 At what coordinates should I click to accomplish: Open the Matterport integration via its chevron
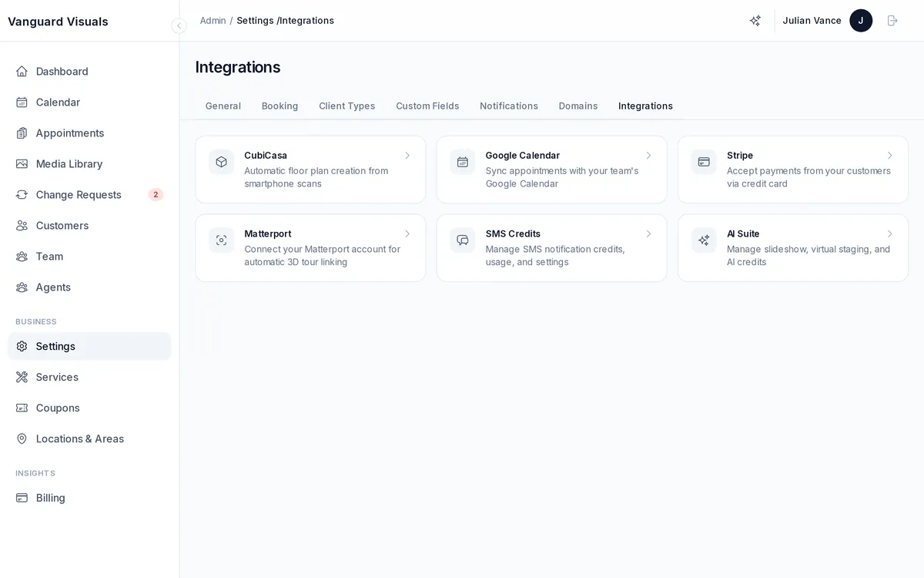coord(407,234)
